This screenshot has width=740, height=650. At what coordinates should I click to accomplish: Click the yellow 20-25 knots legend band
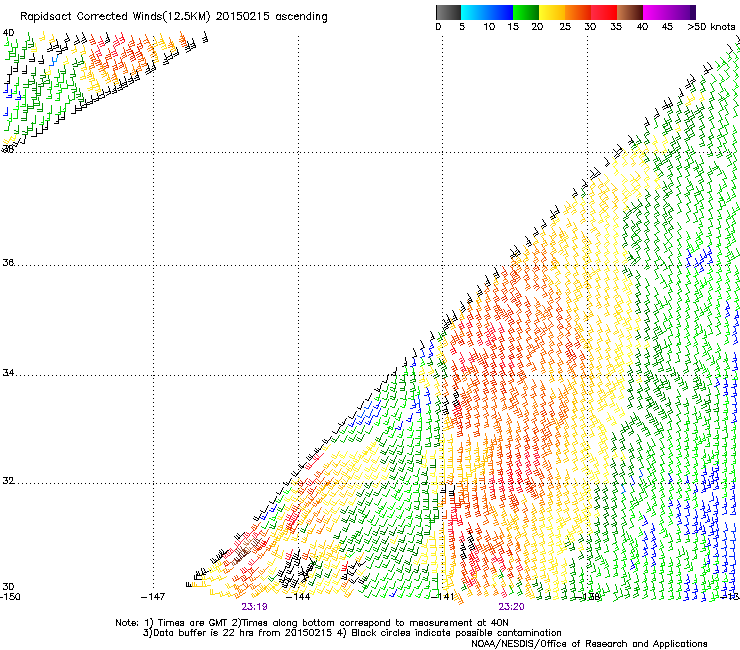click(x=552, y=12)
